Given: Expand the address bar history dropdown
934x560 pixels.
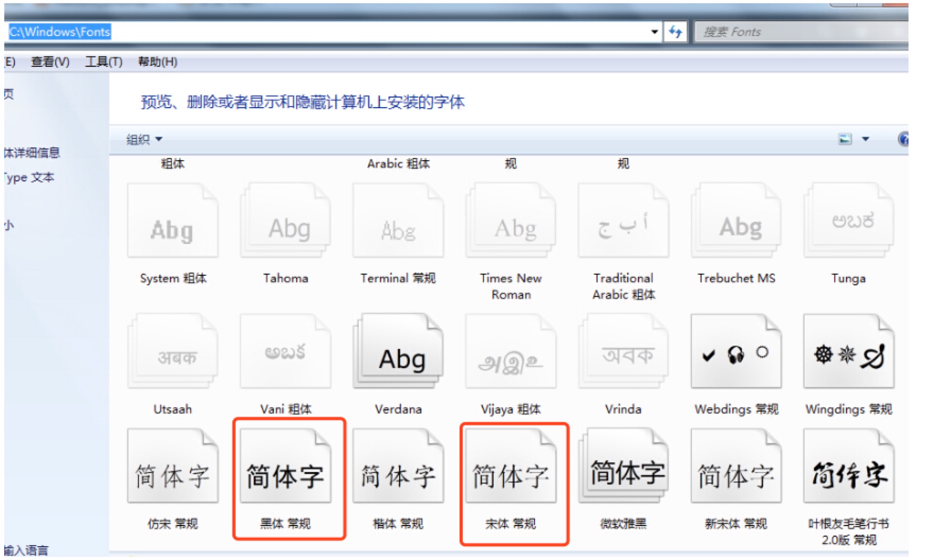Looking at the screenshot, I should pyautogui.click(x=654, y=32).
